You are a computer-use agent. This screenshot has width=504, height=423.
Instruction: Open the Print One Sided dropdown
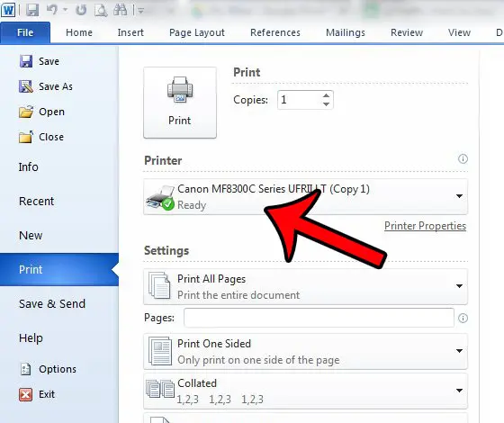point(306,351)
